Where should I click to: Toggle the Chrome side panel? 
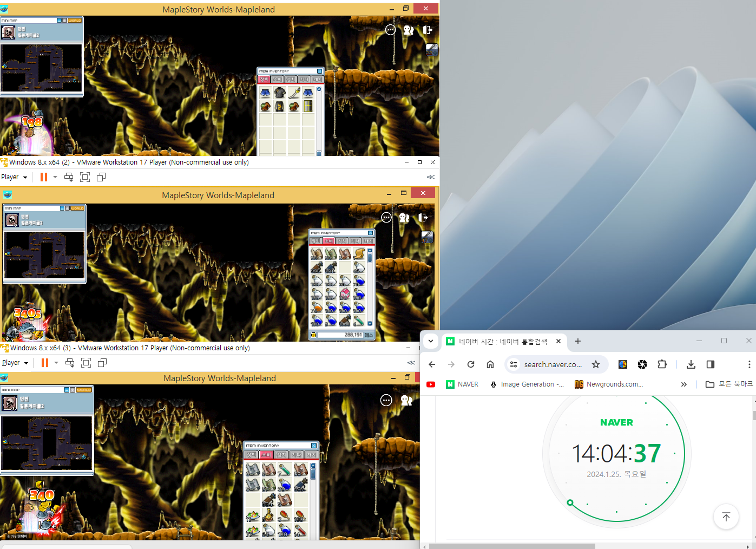pos(711,364)
